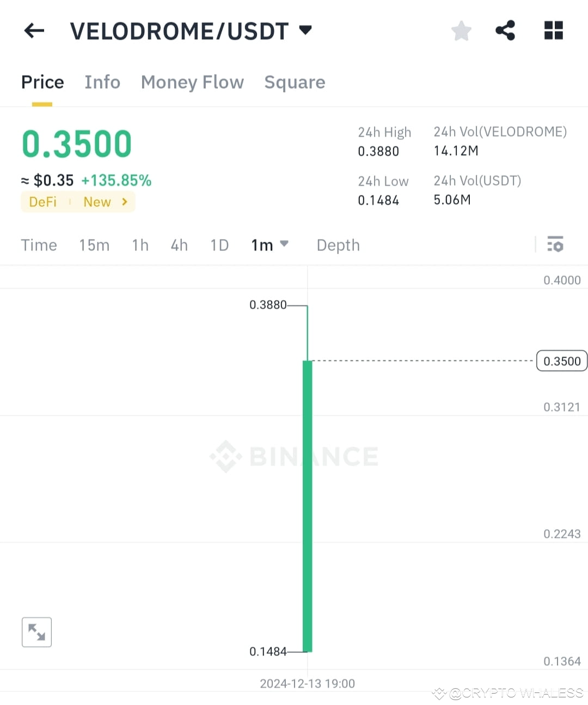Click the 0.3500 current price label
The height and width of the screenshot is (705, 588).
[x=562, y=361]
